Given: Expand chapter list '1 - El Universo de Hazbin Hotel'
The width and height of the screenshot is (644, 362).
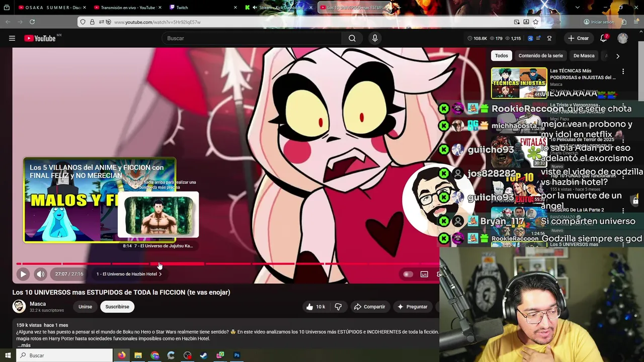Looking at the screenshot, I should [129, 274].
